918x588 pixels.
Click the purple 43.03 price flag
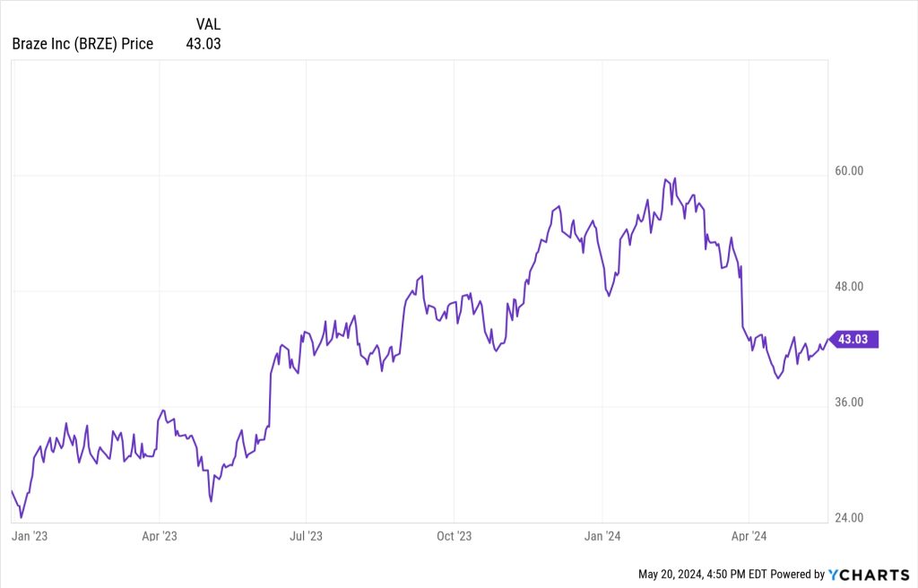(855, 339)
